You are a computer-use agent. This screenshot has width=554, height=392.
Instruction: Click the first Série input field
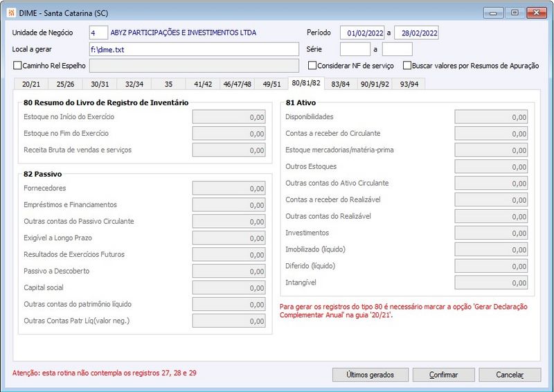[355, 49]
